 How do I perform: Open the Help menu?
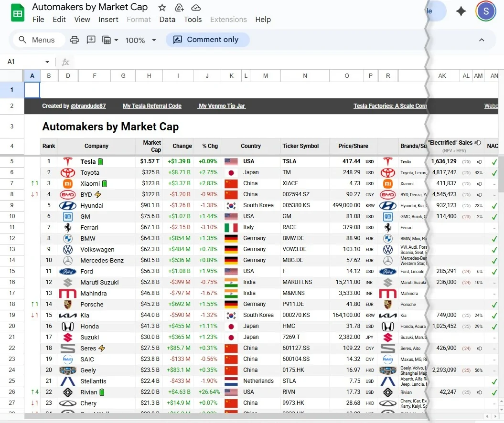click(263, 20)
